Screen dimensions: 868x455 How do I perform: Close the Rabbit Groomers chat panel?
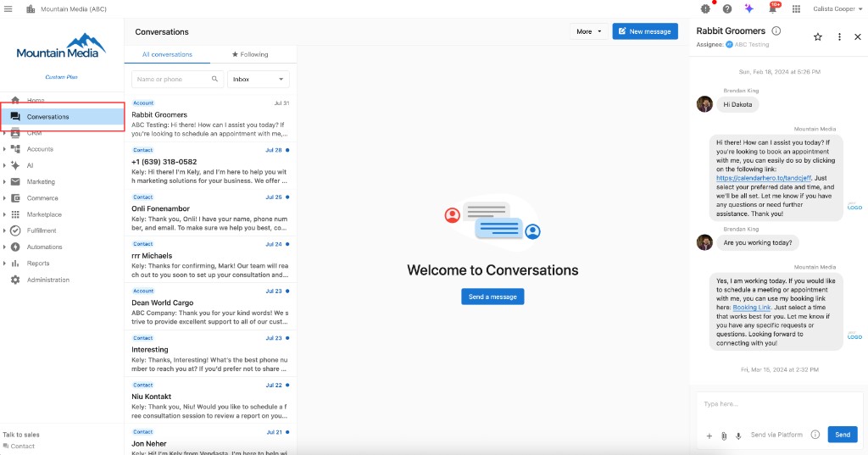point(858,37)
